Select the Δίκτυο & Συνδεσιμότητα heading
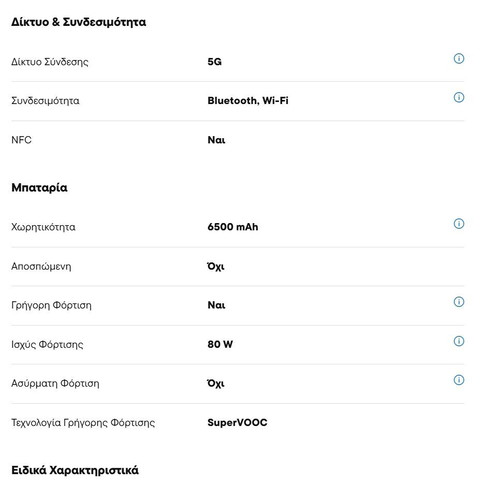Image resolution: width=500 pixels, height=500 pixels. coord(79,22)
